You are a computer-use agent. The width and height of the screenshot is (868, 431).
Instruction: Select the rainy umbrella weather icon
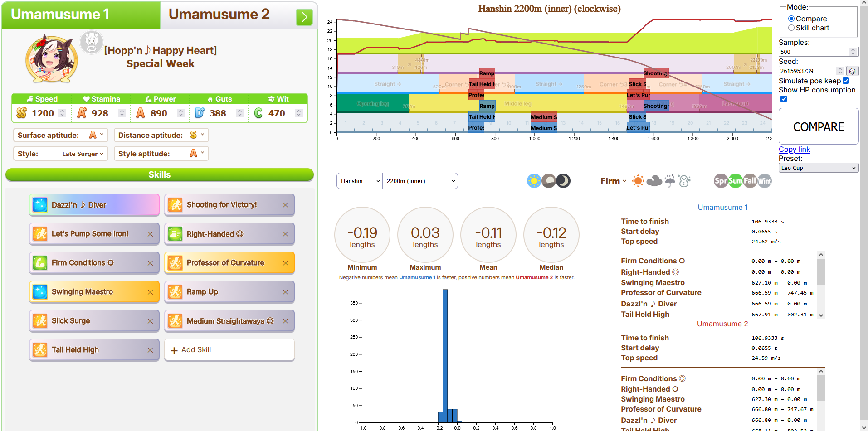670,181
